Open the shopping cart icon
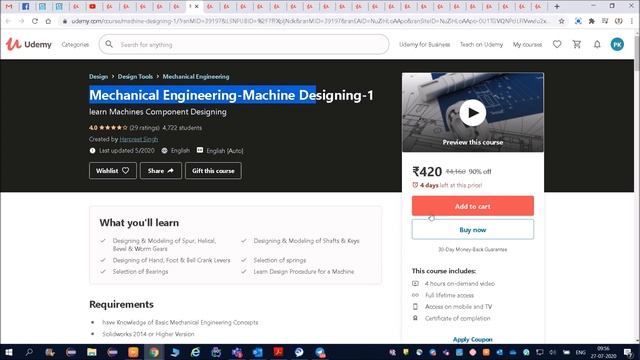The width and height of the screenshot is (640, 360). [x=577, y=44]
